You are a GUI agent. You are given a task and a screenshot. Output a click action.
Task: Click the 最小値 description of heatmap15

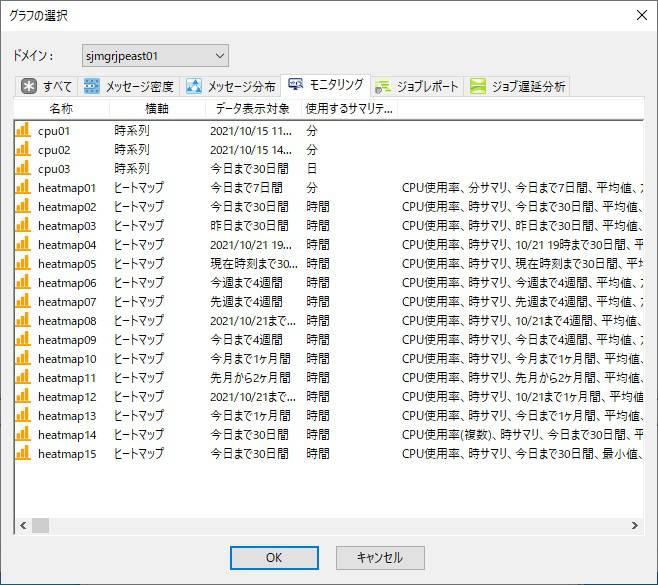[x=522, y=453]
